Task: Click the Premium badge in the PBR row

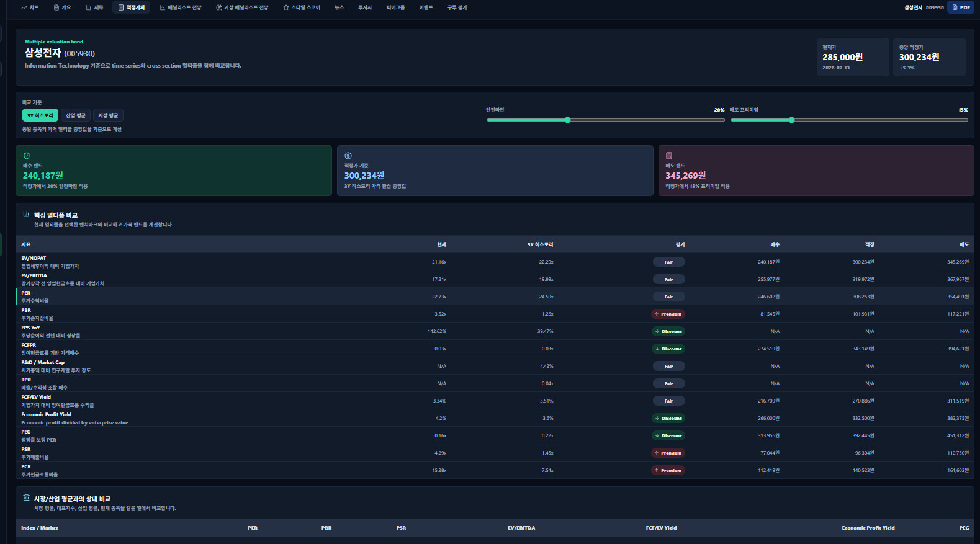Action: pyautogui.click(x=668, y=314)
